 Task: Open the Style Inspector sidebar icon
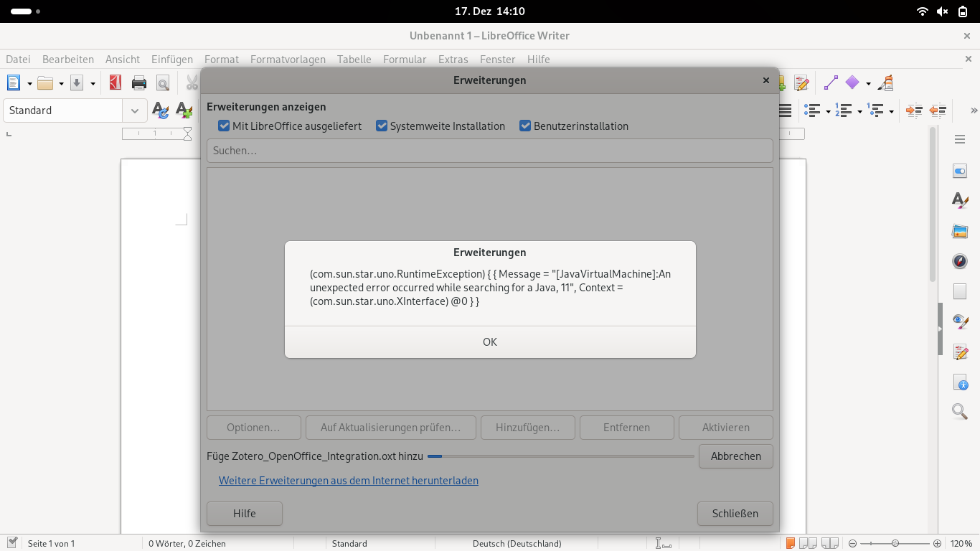coord(960,321)
